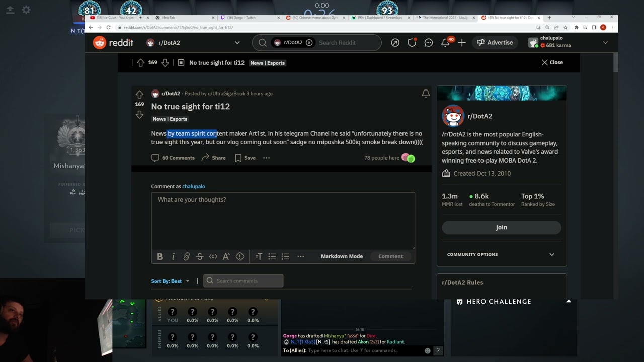
Task: Switch to 'Chinese meme about Dyrachyo' tab
Action: pyautogui.click(x=314, y=18)
